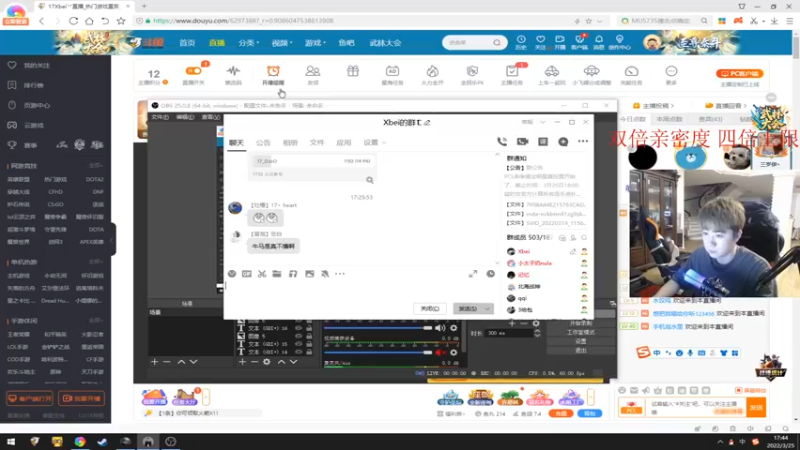Toggle the mute notification bell icon in QQ chat toolbar
This screenshot has height=450, width=800.
pos(324,274)
